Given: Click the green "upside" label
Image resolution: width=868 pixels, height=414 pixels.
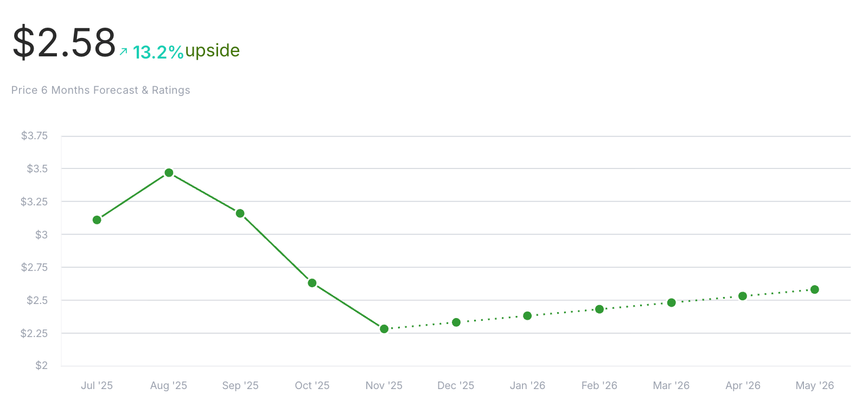Looking at the screenshot, I should (212, 50).
